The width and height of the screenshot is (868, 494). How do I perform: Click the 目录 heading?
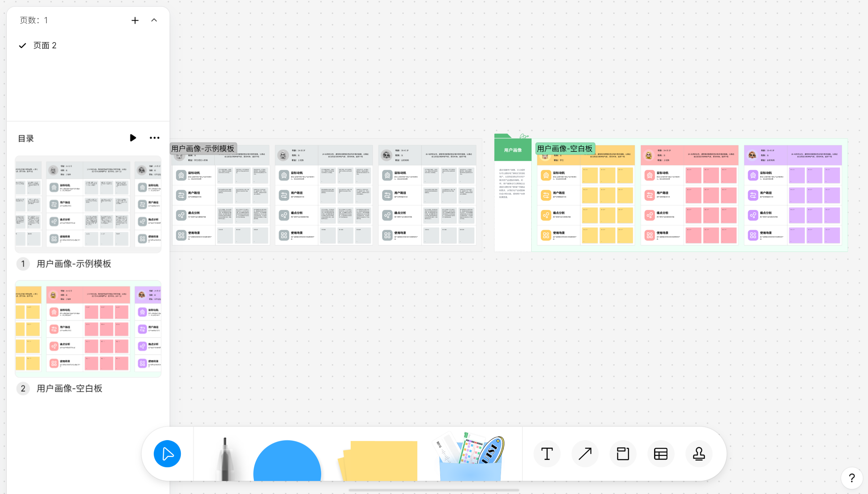tap(26, 138)
